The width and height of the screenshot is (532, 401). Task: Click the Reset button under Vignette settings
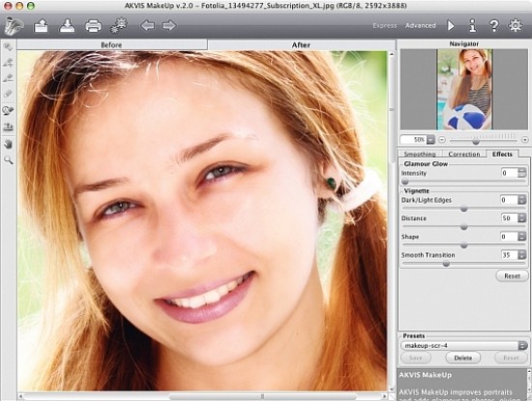[512, 276]
